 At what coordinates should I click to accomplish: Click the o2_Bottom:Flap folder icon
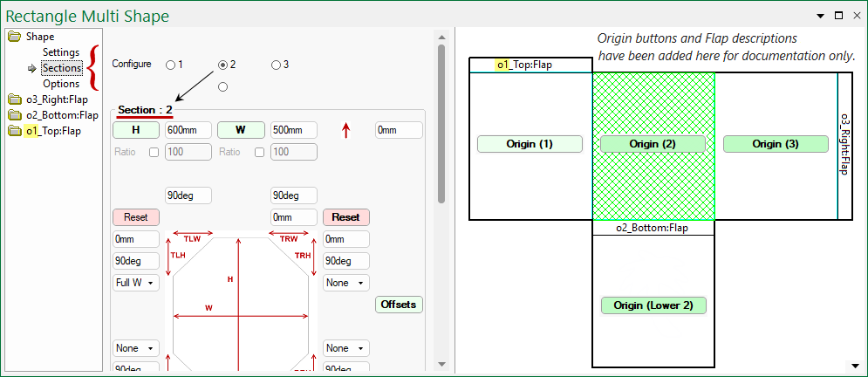point(14,115)
